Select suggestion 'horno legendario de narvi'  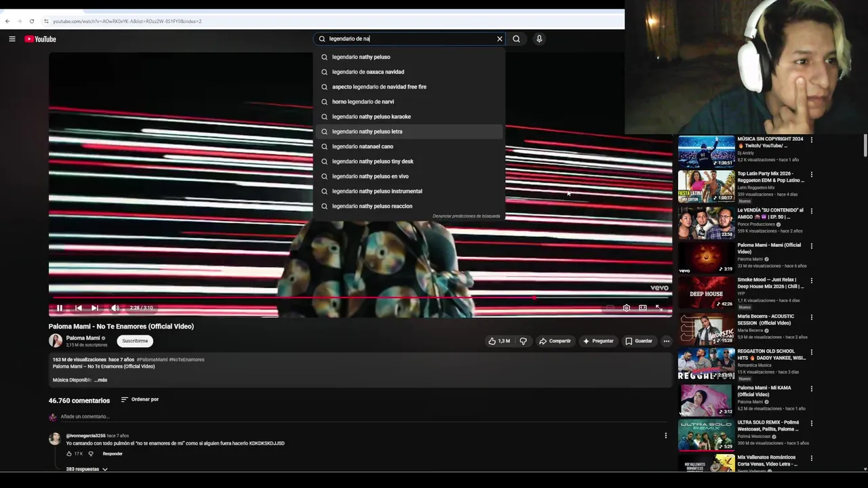[409, 102]
